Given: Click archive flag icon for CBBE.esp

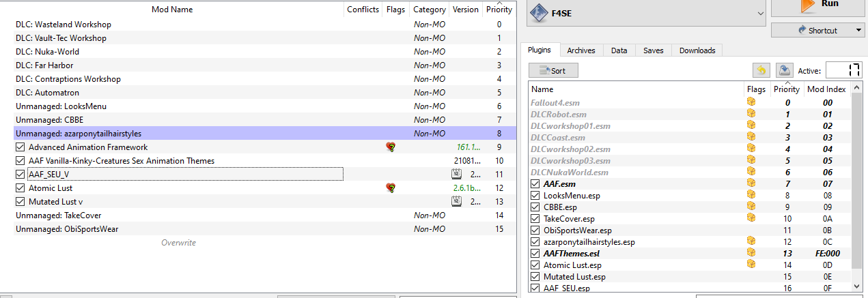Looking at the screenshot, I should click(751, 207).
